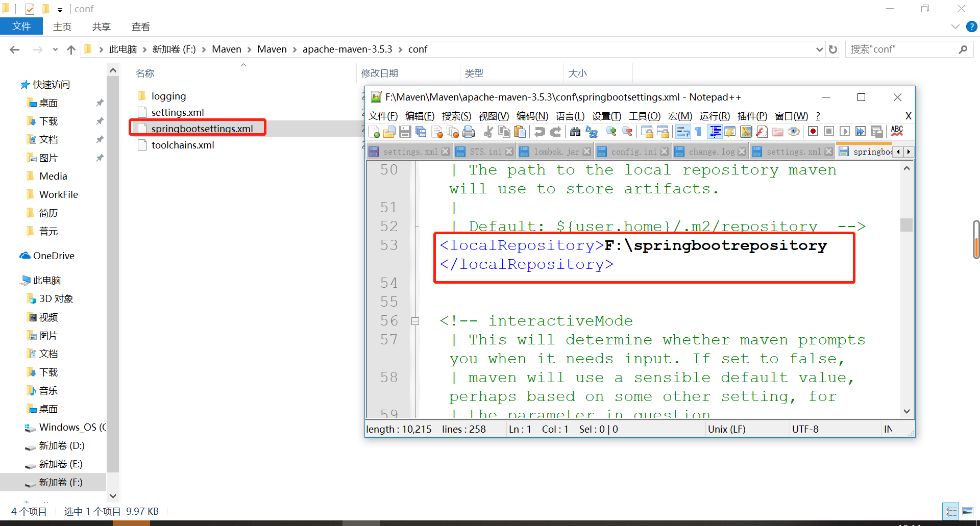Screen dimensions: 980x526
Task: Toggle Folder as Workspace icon
Action: pos(778,132)
